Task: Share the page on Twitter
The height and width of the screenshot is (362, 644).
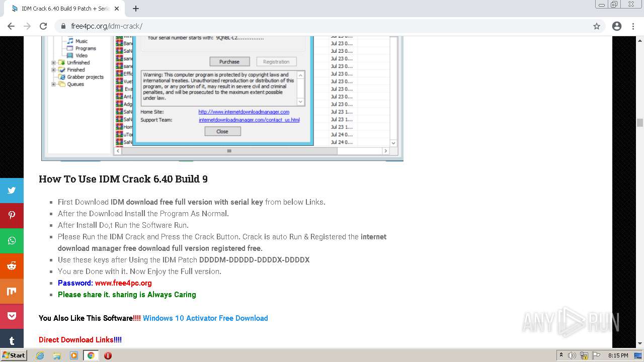Action: pyautogui.click(x=12, y=191)
